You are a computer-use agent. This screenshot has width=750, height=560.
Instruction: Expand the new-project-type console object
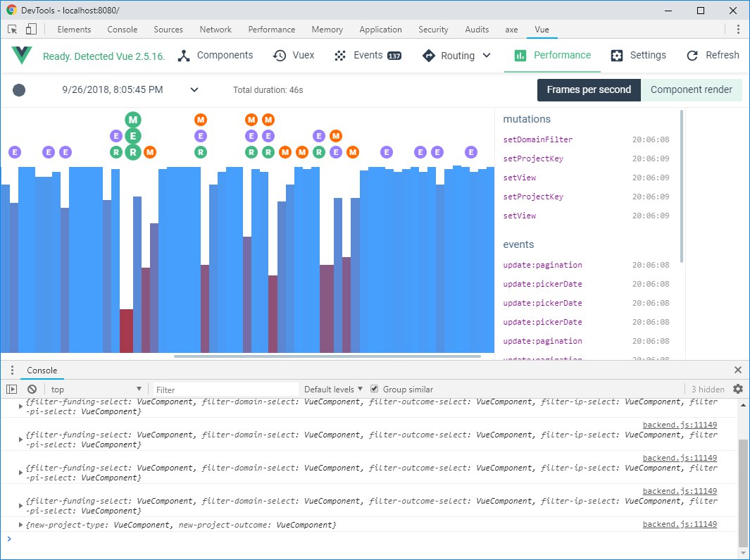coord(20,525)
